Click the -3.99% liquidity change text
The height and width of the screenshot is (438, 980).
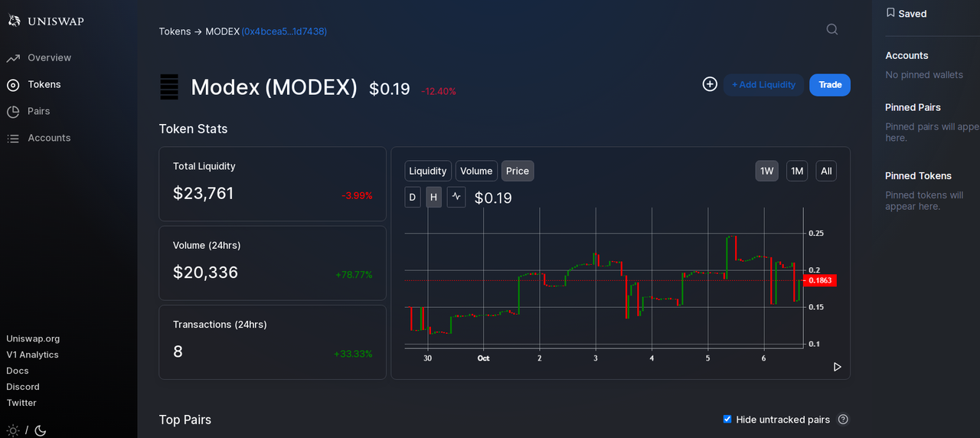point(357,195)
